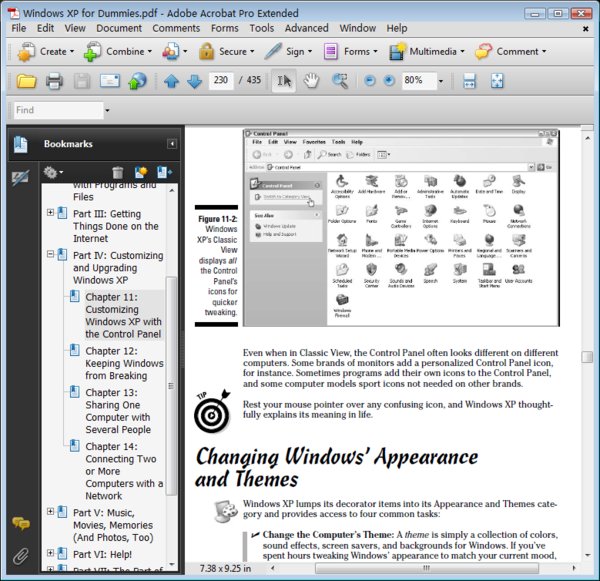Open the Comments panel chat icon
This screenshot has width=600, height=581.
(x=21, y=523)
